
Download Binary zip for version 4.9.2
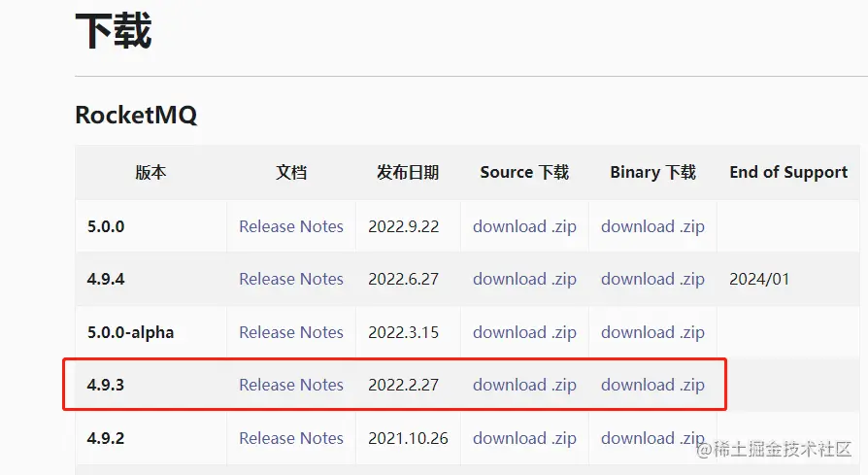coord(652,438)
